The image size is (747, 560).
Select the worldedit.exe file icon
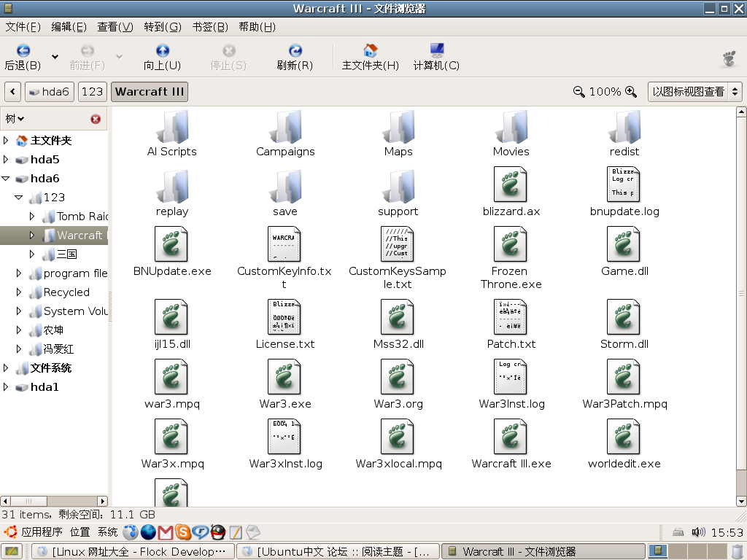tap(624, 437)
